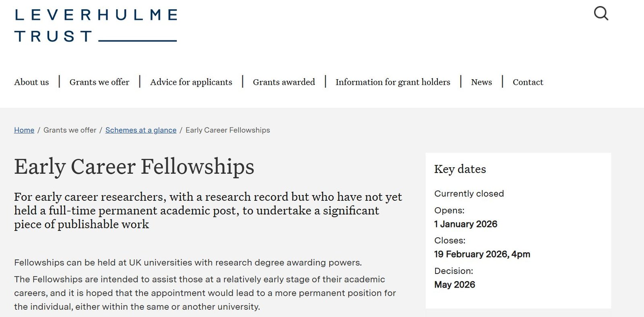Select Information for grant holders
This screenshot has width=644, height=317.
pyautogui.click(x=392, y=82)
